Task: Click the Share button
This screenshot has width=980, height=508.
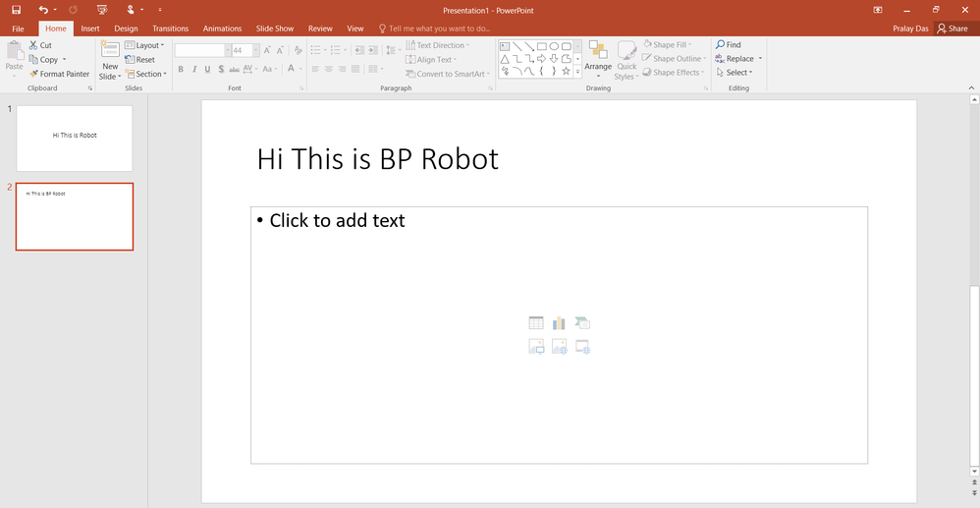Action: [952, 28]
